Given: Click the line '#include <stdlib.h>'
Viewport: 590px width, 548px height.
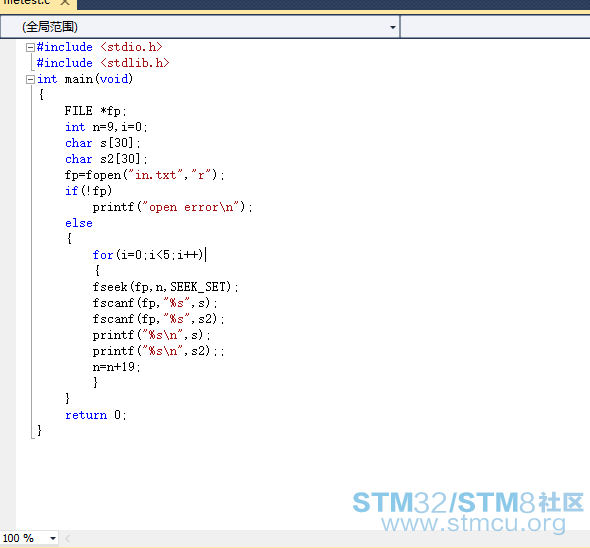Looking at the screenshot, I should [103, 63].
